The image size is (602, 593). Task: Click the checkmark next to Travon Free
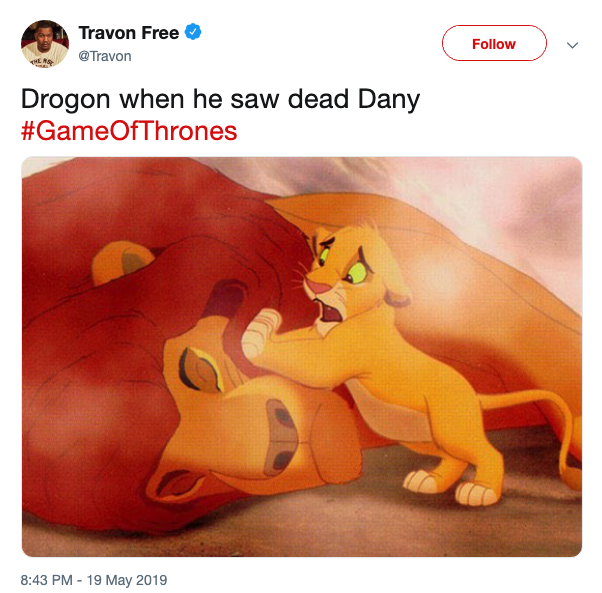[193, 32]
